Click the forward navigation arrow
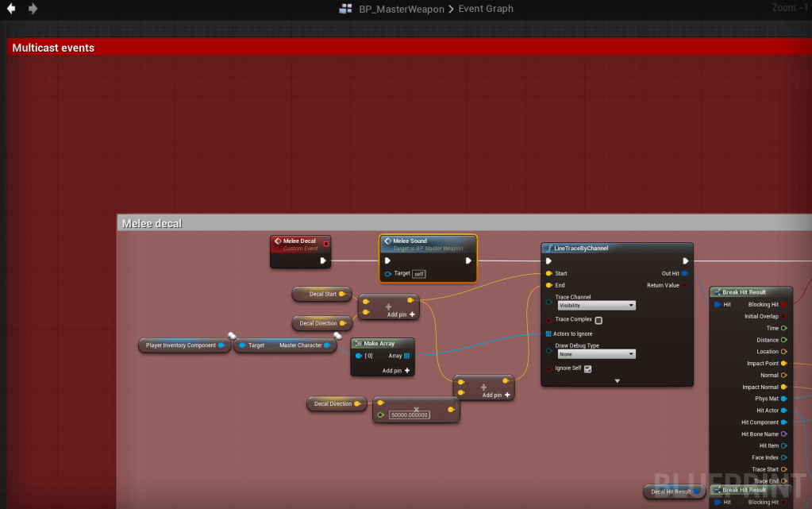The height and width of the screenshot is (509, 812). pos(33,9)
